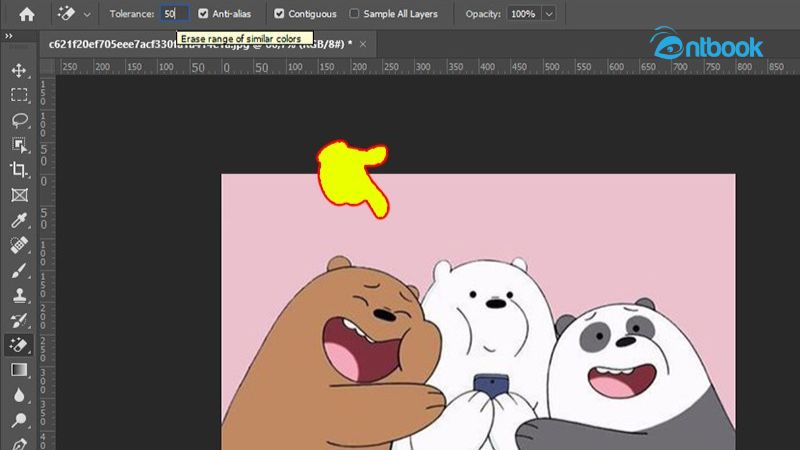
Task: Open the Opacity slider dropdown
Action: [x=548, y=14]
